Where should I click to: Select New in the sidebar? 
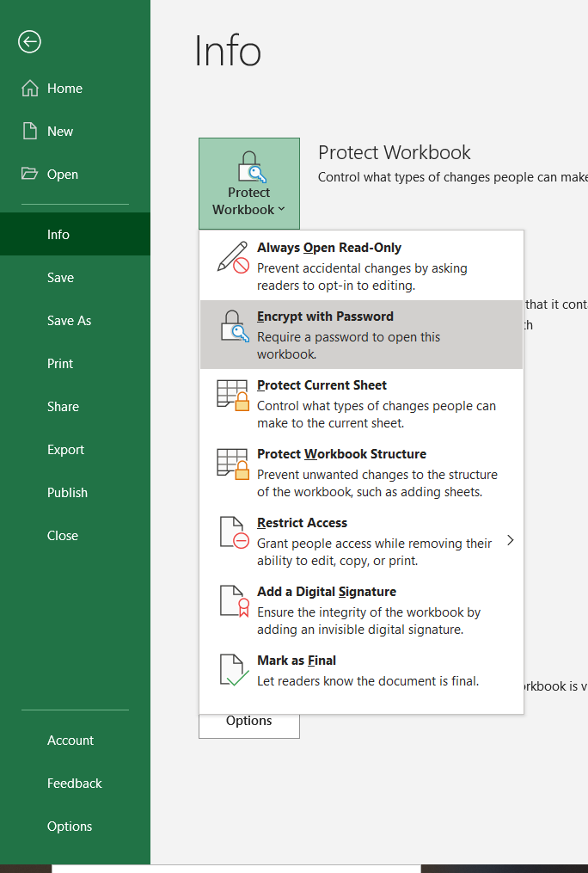75,132
